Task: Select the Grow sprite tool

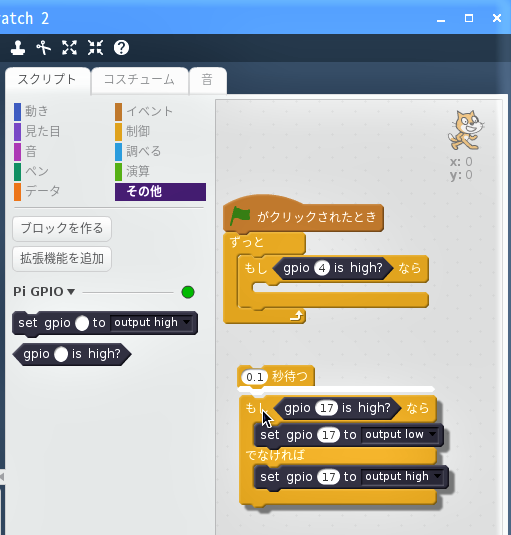Action: coord(70,47)
